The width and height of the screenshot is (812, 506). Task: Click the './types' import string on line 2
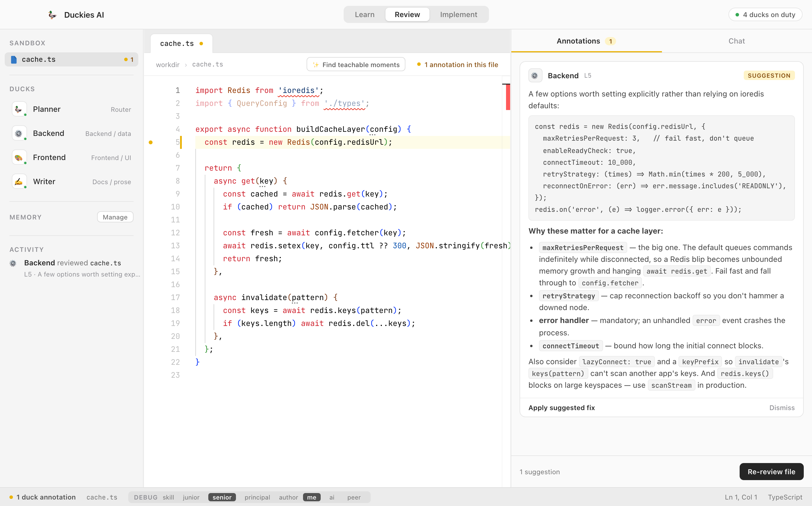(344, 104)
